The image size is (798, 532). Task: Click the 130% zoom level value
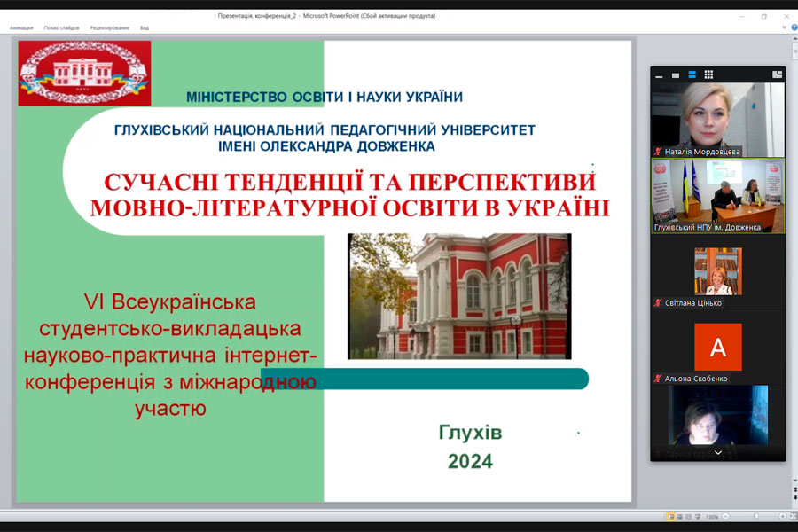tap(712, 517)
